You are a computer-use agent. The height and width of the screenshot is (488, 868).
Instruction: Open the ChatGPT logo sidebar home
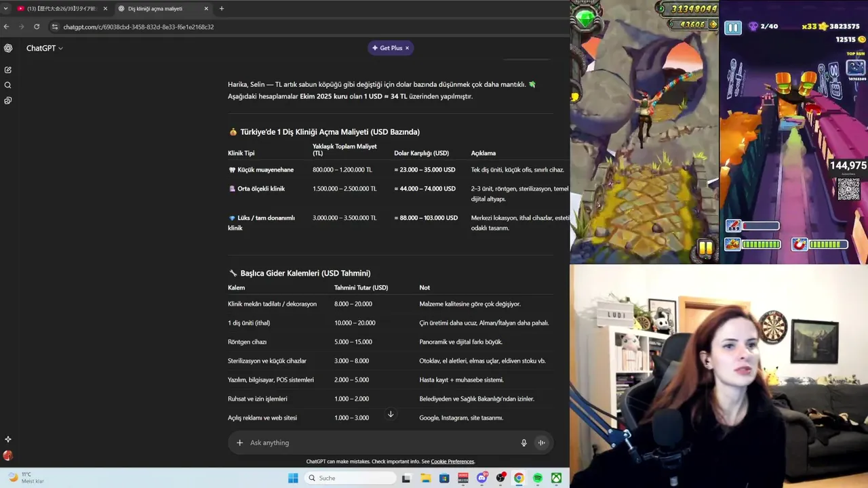point(8,48)
